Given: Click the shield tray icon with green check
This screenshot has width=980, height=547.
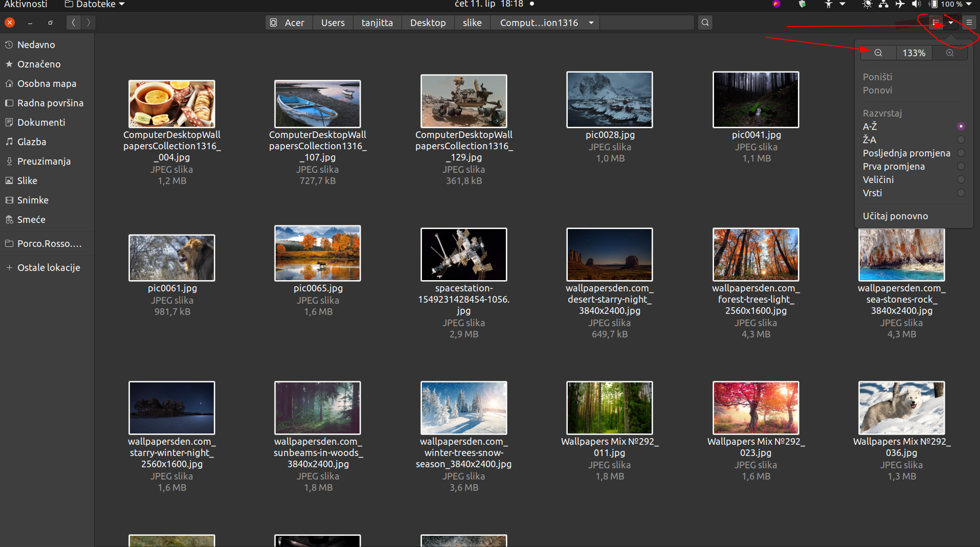Looking at the screenshot, I should pos(802,4).
